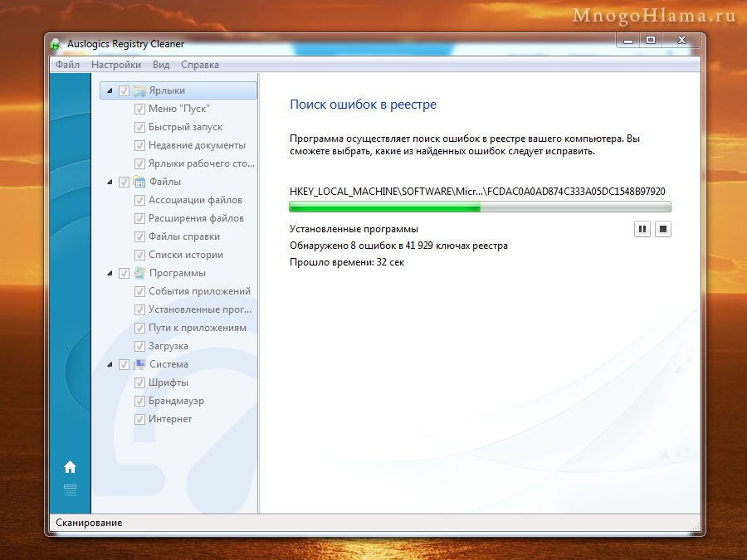Viewport: 747px width, 560px height.
Task: Click the Система computer icon
Action: pyautogui.click(x=139, y=364)
